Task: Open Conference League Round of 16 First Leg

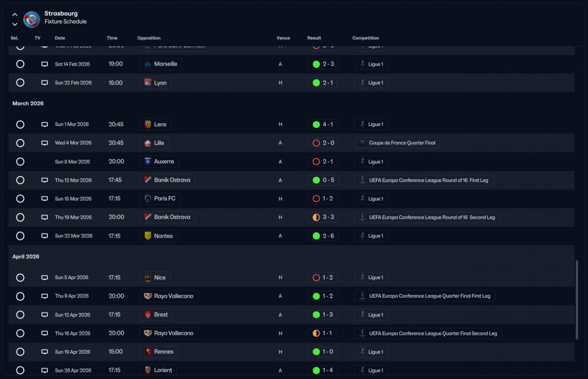Action: pyautogui.click(x=424, y=180)
